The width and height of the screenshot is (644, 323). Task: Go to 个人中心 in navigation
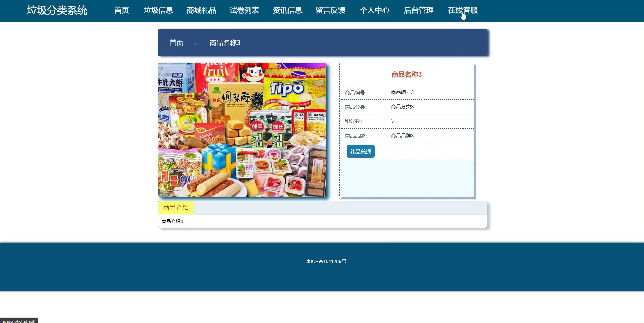click(x=374, y=10)
